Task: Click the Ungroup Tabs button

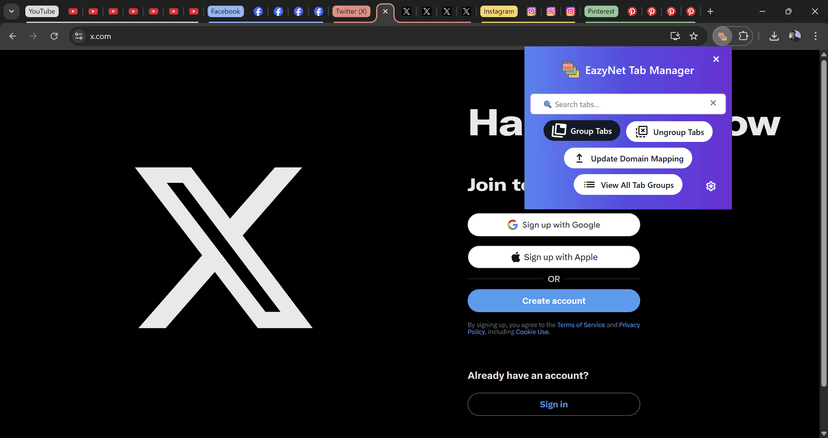Action: [669, 132]
